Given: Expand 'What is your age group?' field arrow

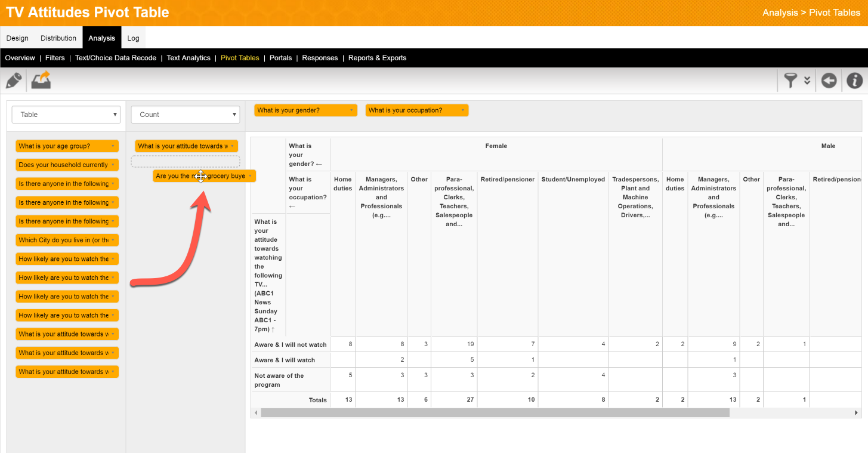Looking at the screenshot, I should (112, 146).
